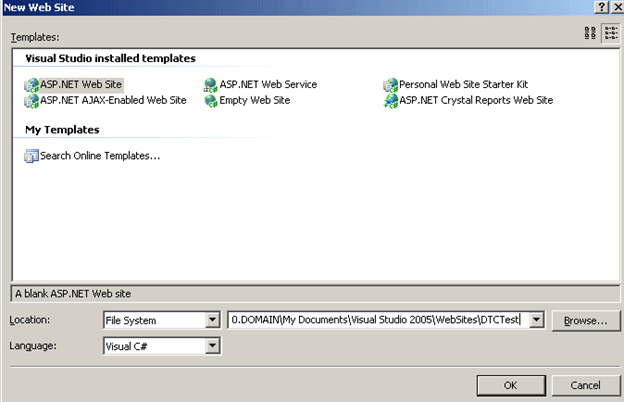This screenshot has width=624, height=402.
Task: Pick the ASP.NET Web Service template icon
Action: (x=211, y=85)
